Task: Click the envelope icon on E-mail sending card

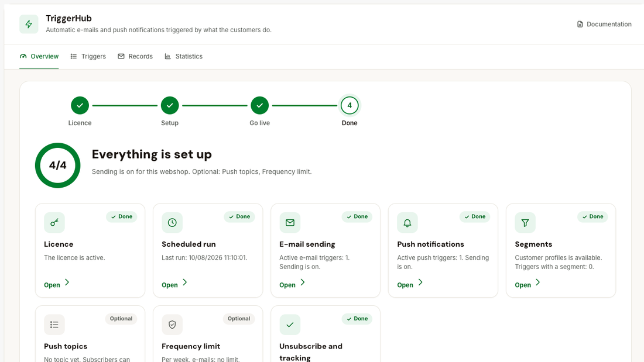Action: pyautogui.click(x=290, y=222)
